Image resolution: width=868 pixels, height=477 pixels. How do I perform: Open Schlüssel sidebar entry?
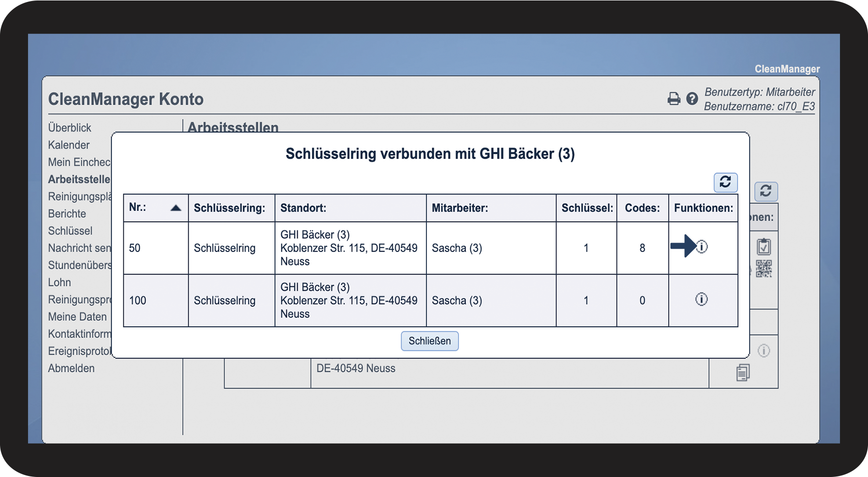tap(70, 231)
